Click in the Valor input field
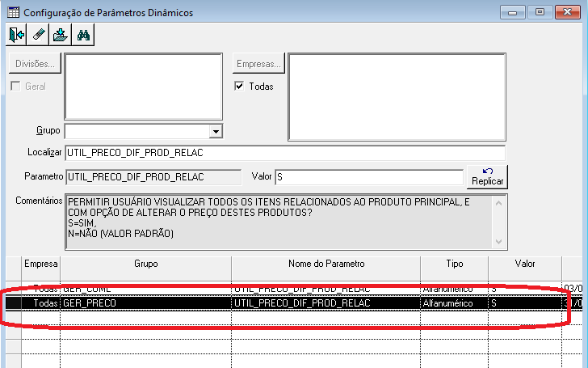The height and width of the screenshot is (368, 588). pos(369,177)
